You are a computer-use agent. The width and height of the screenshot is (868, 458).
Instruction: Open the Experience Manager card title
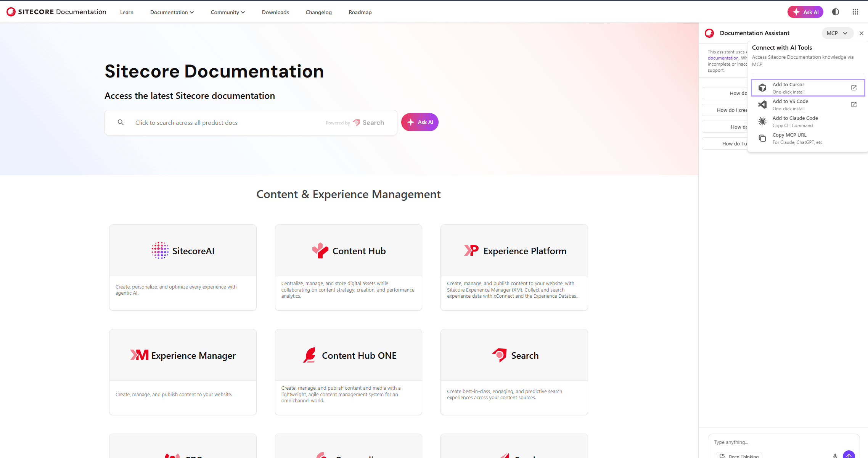coord(193,355)
